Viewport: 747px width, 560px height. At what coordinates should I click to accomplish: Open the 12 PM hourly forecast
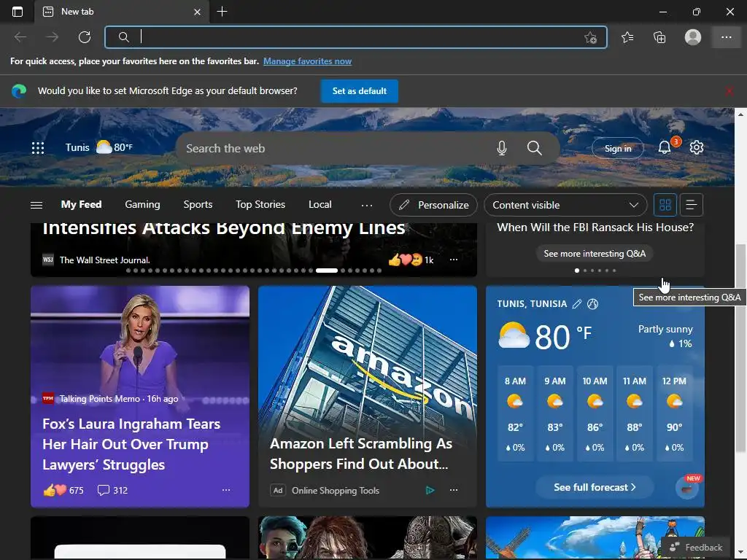674,413
